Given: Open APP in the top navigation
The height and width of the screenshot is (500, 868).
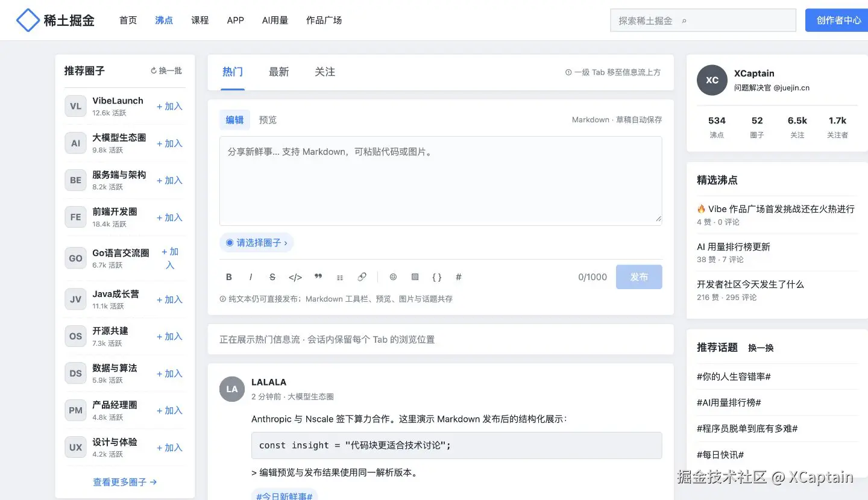Looking at the screenshot, I should pyautogui.click(x=236, y=20).
